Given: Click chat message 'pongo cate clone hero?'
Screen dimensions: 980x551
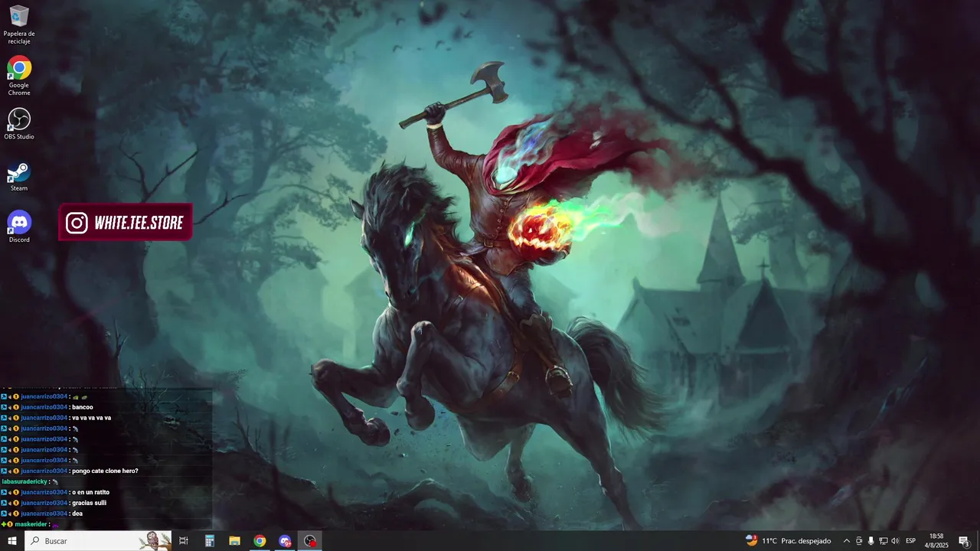Looking at the screenshot, I should (x=105, y=471).
